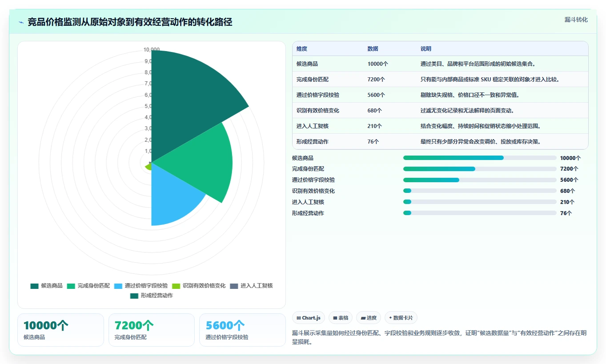
Task: Click the 210个 value in the table
Action: (x=374, y=126)
